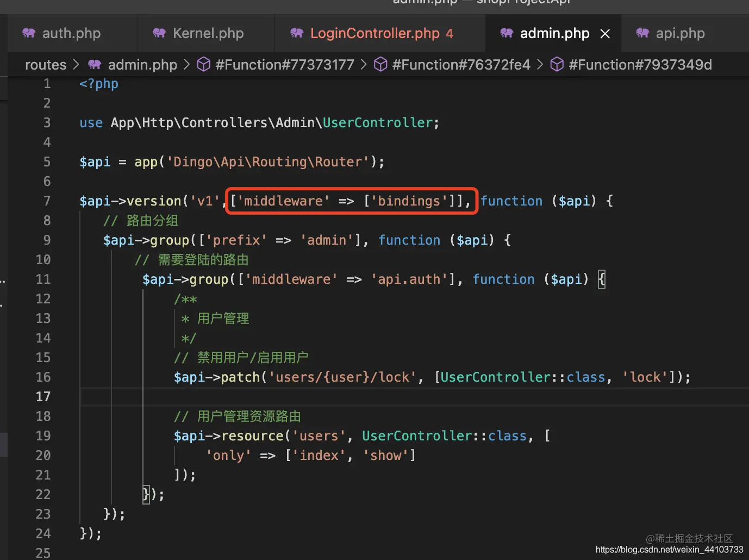The width and height of the screenshot is (749, 560).
Task: Open breadcrumb #Function#7937349d
Action: click(x=640, y=65)
